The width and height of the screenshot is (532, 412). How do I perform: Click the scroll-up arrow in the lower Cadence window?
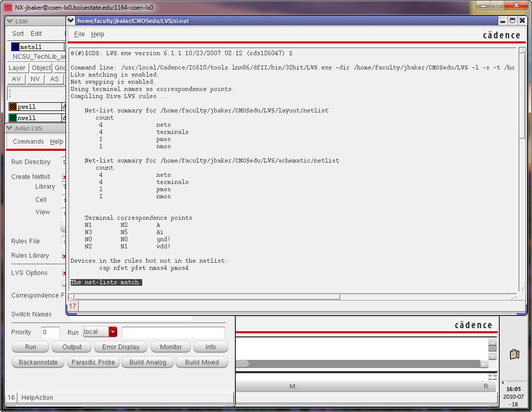[x=492, y=341]
